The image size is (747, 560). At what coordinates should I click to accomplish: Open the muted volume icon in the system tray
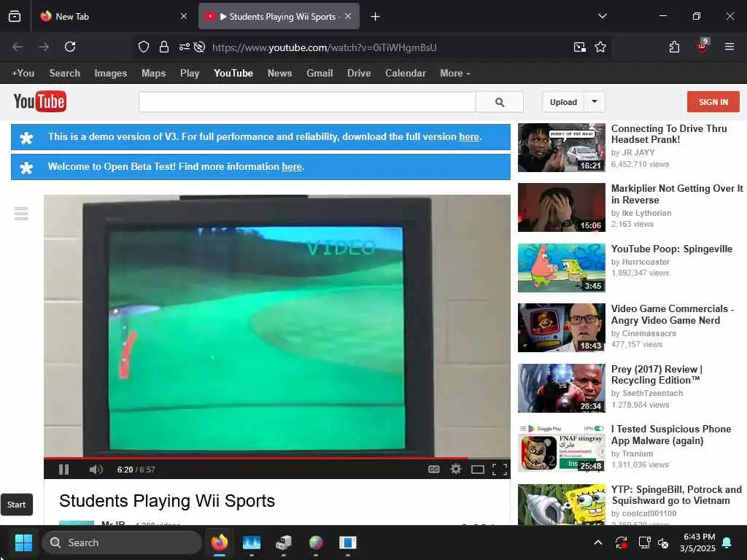click(x=663, y=542)
